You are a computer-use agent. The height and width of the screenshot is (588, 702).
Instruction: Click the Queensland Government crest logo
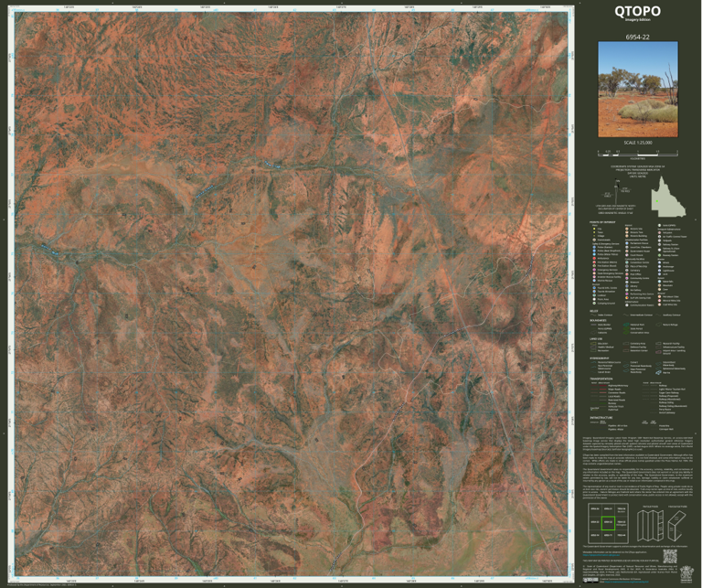[686, 574]
